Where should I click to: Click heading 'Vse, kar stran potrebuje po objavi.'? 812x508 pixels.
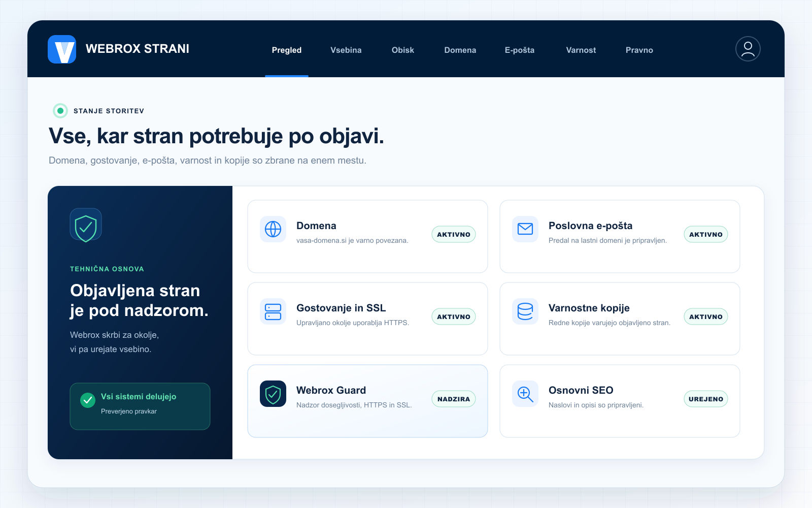pos(216,136)
